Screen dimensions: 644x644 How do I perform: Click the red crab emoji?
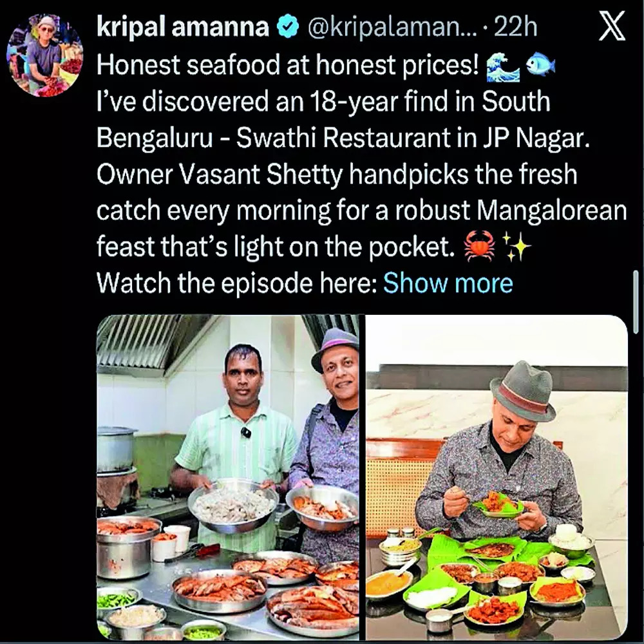pyautogui.click(x=479, y=246)
